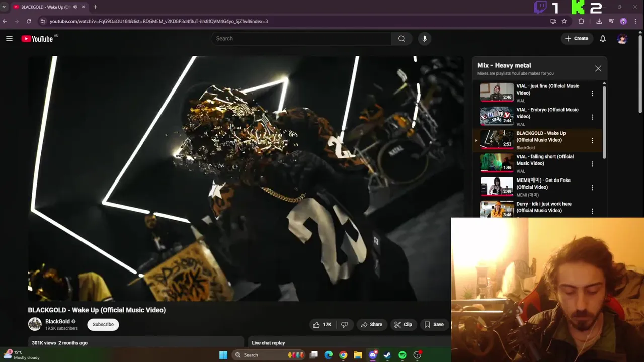Switch to Live chat replay section
This screenshot has width=644, height=362.
point(268,343)
